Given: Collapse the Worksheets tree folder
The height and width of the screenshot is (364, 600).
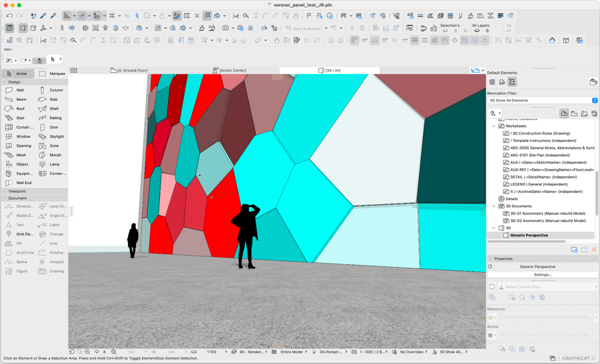Looking at the screenshot, I should [494, 126].
